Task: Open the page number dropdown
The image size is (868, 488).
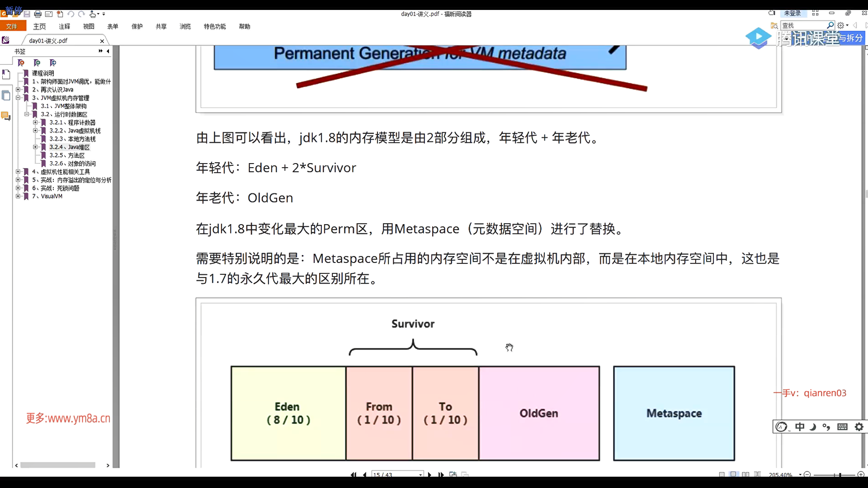Action: point(420,474)
